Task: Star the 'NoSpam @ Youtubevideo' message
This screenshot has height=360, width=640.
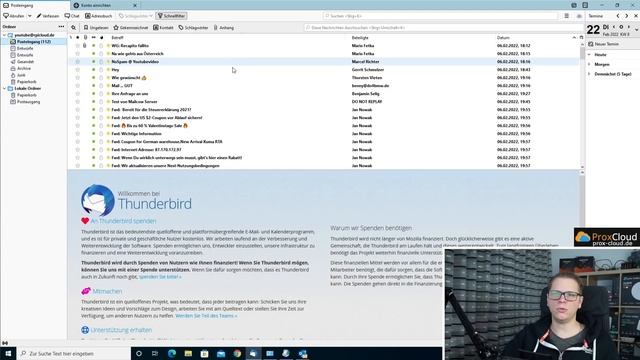Action: (78, 62)
